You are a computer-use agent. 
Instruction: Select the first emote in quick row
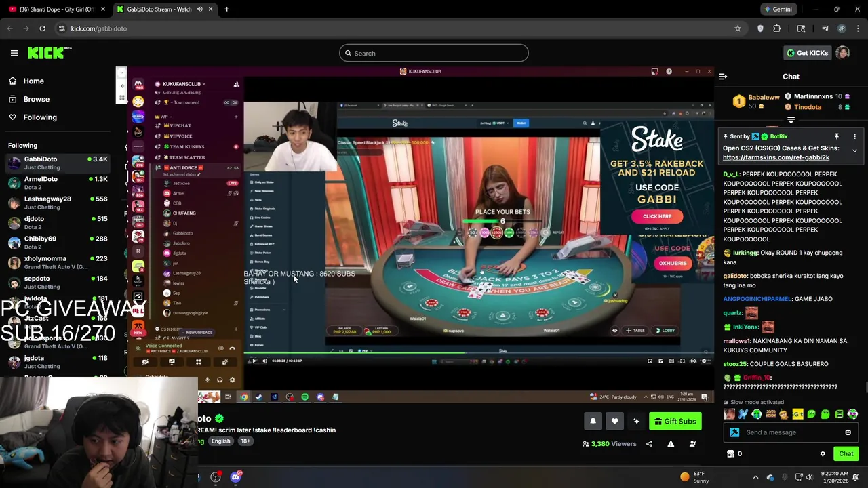point(729,414)
